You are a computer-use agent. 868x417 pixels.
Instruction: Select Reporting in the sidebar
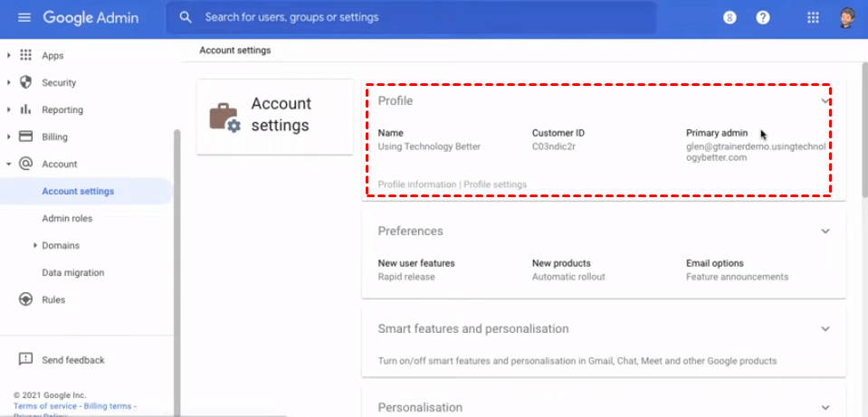pos(62,109)
